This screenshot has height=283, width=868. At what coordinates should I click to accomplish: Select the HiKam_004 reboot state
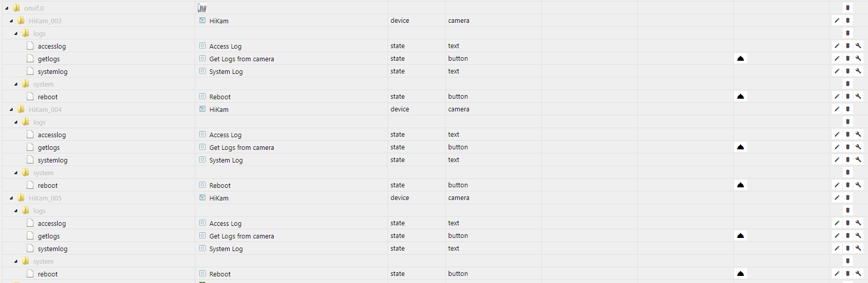48,185
